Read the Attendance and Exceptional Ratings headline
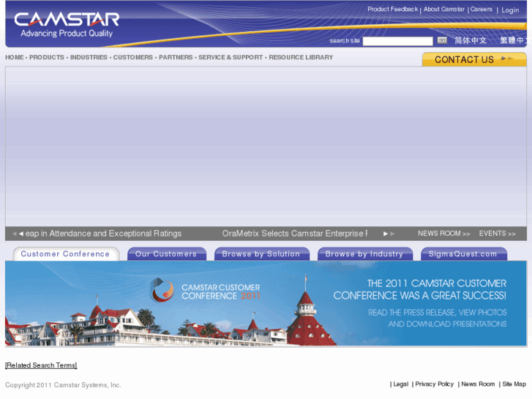The width and height of the screenshot is (532, 399). (x=103, y=234)
